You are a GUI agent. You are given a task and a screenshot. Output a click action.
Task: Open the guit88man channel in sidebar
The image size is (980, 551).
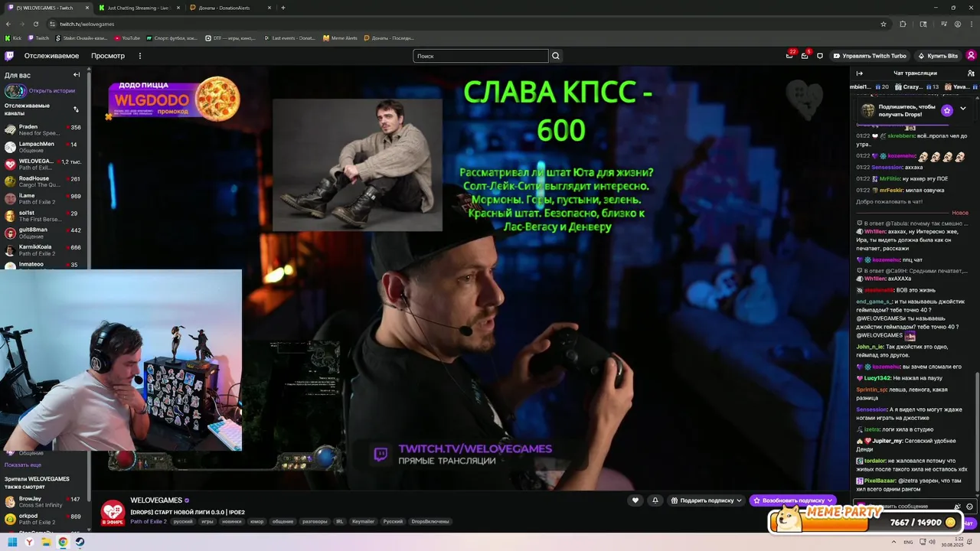click(43, 233)
